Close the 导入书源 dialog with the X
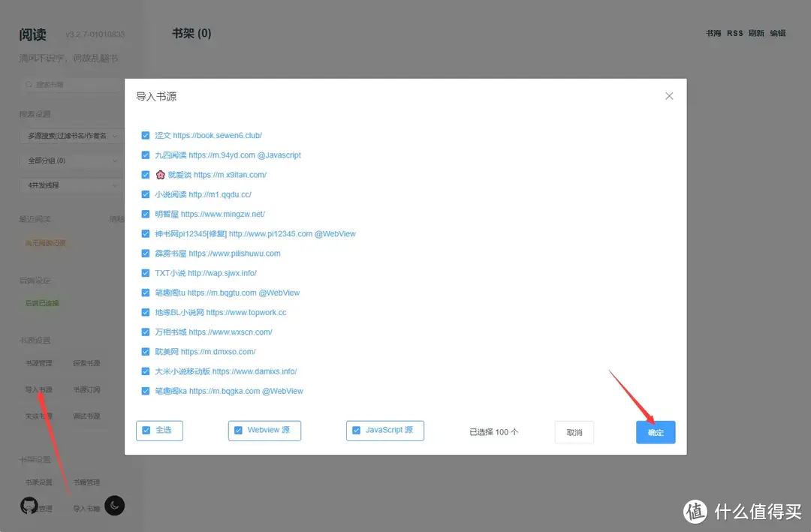Image resolution: width=811 pixels, height=532 pixels. (669, 96)
